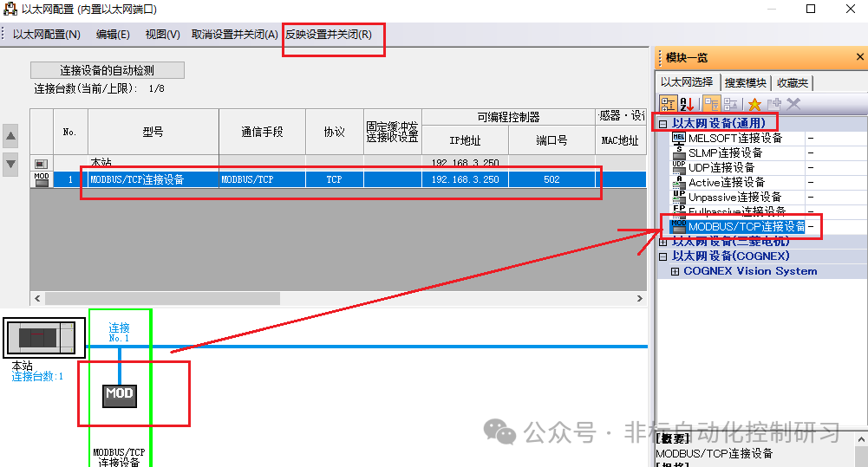Screen dimensions: 868x467
Task: Click the MOD icon in table row 1
Action: [41, 179]
